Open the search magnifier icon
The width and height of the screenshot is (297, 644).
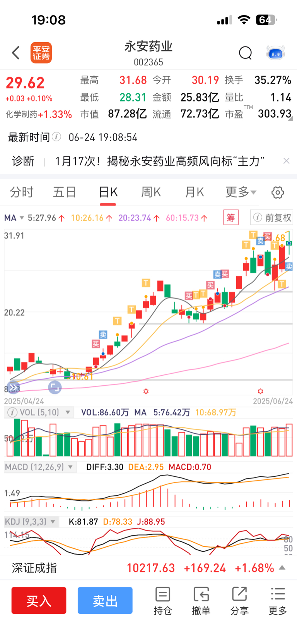click(x=245, y=53)
